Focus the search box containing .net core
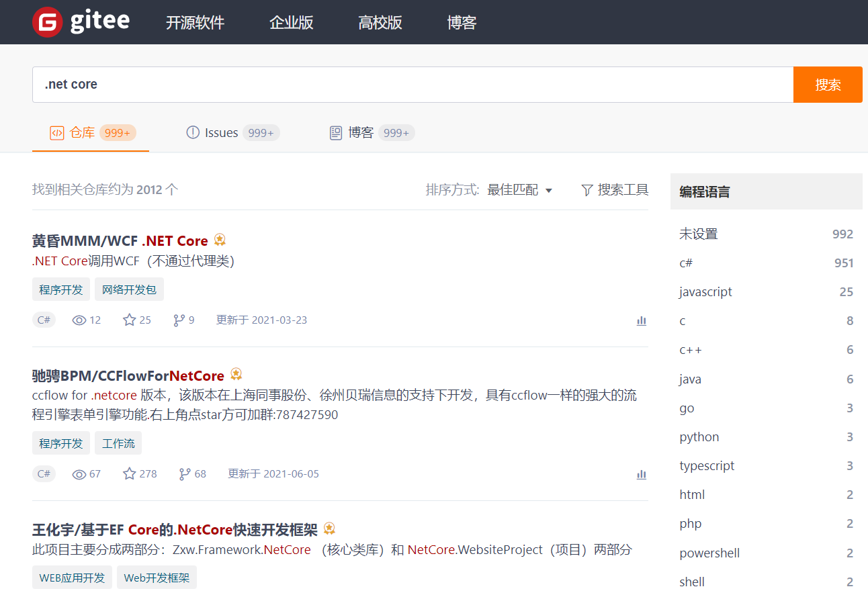 tap(413, 85)
